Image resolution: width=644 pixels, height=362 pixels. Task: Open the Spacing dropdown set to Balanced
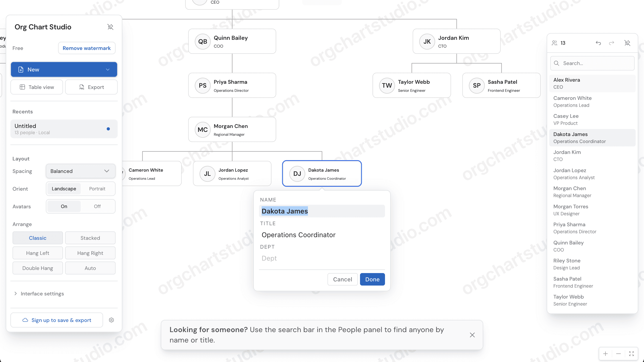tap(80, 171)
